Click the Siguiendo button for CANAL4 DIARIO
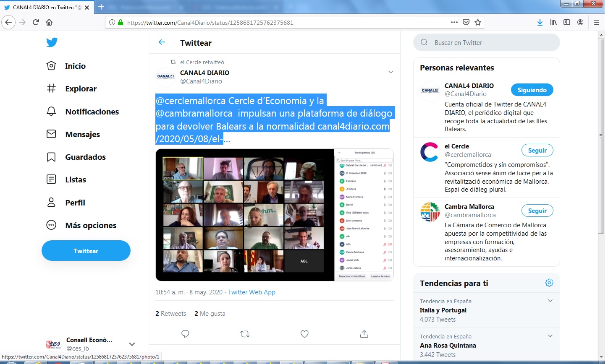The width and height of the screenshot is (608, 364). coord(532,90)
